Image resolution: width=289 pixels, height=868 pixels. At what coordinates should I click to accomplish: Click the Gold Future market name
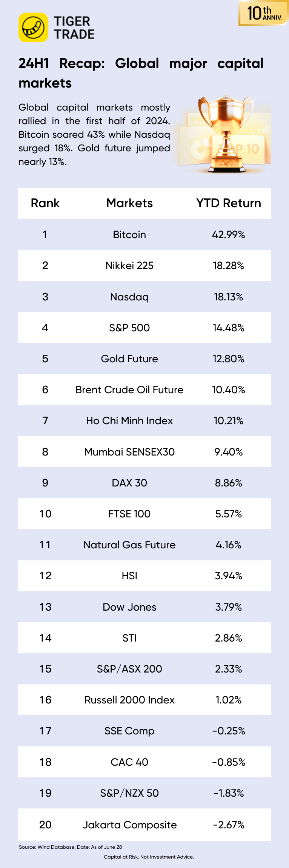tap(129, 359)
